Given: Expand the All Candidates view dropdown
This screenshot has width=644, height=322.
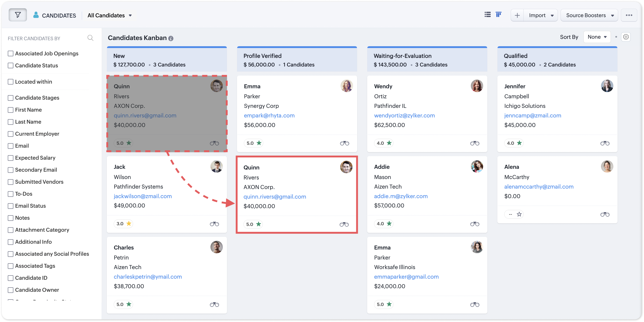Looking at the screenshot, I should [x=109, y=16].
